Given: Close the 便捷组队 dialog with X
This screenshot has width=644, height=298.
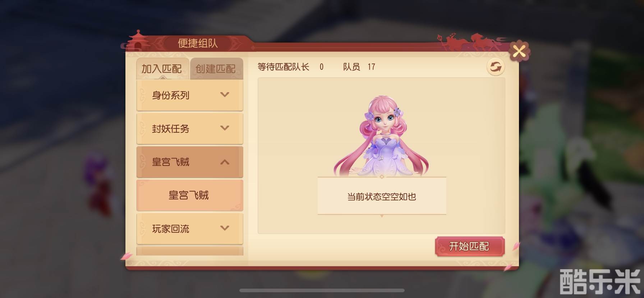Looking at the screenshot, I should [x=519, y=51].
